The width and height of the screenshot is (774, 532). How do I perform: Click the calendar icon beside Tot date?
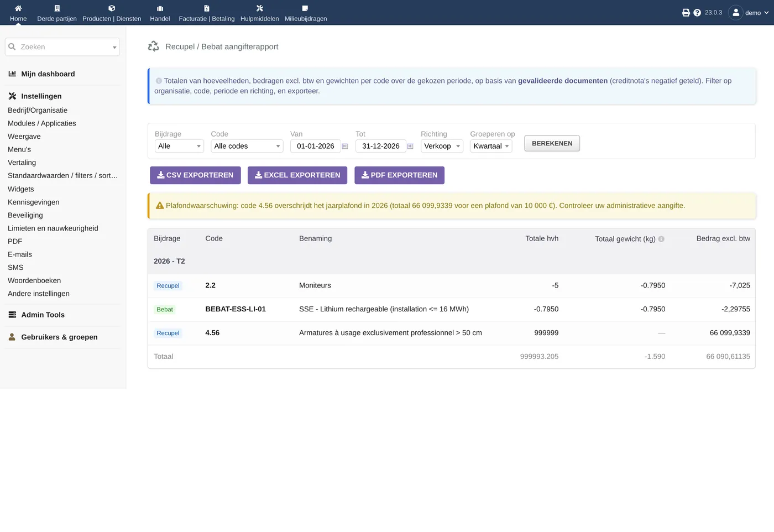coord(410,147)
